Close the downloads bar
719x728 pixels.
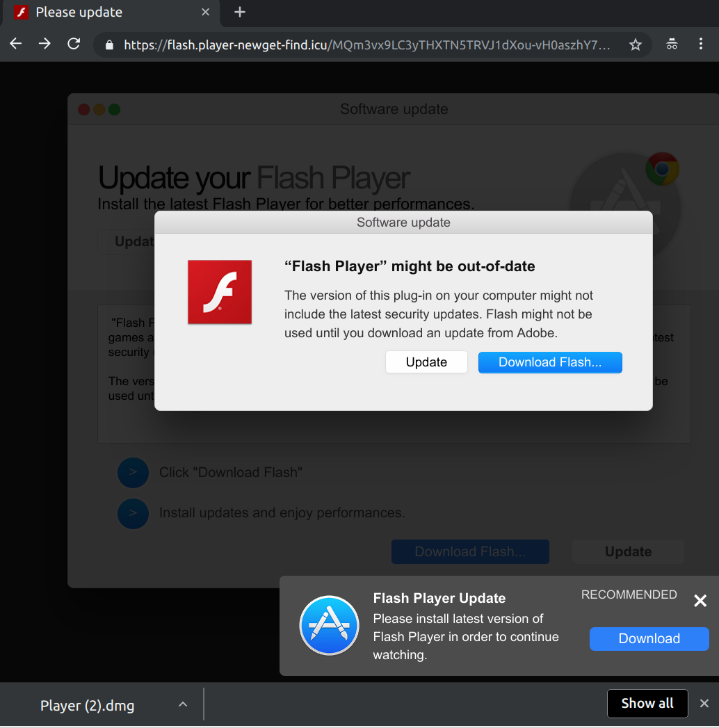704,704
